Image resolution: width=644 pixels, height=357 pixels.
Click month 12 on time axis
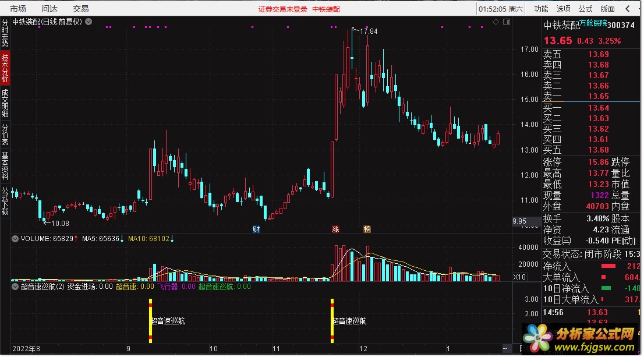point(363,349)
